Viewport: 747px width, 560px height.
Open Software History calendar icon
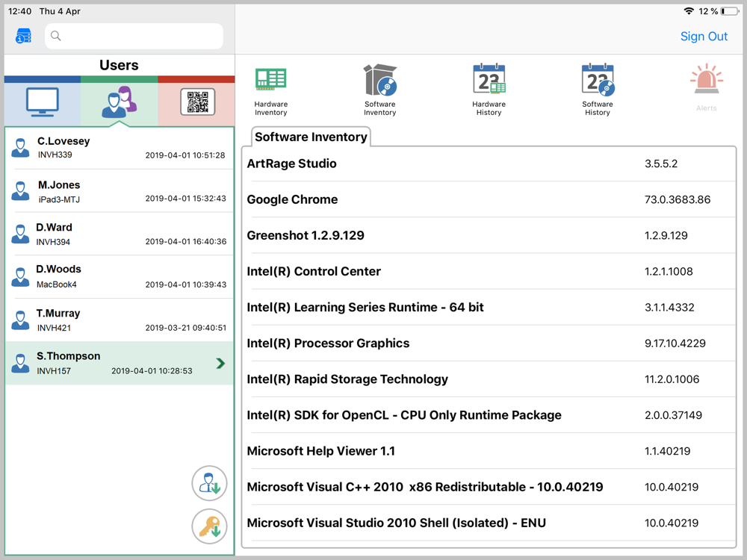[x=597, y=89]
